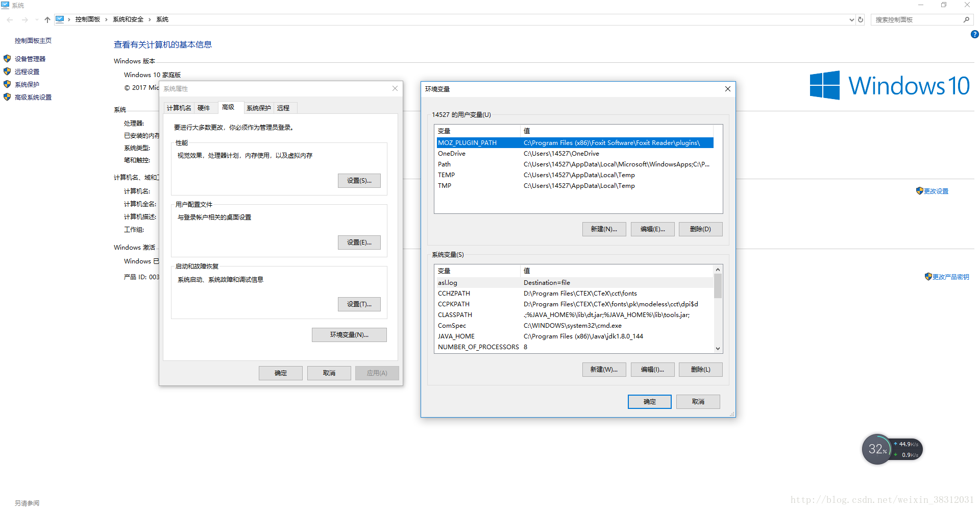Screen dimensions: 980x510
Task: Click 环境变量(N)... button
Action: click(349, 335)
